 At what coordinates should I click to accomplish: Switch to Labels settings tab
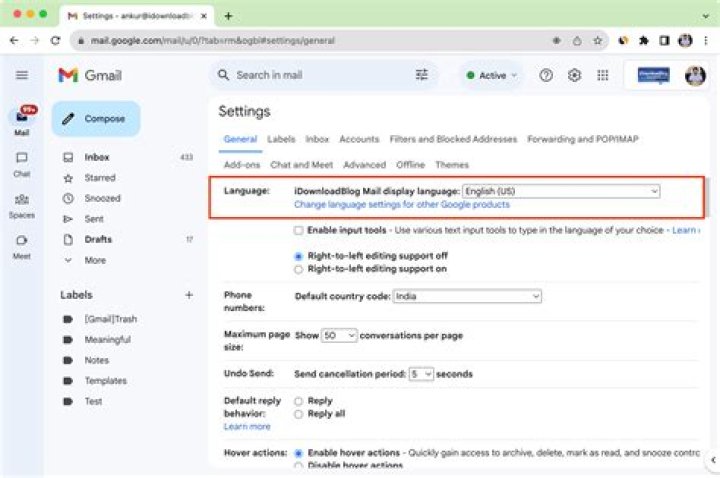[x=281, y=139]
